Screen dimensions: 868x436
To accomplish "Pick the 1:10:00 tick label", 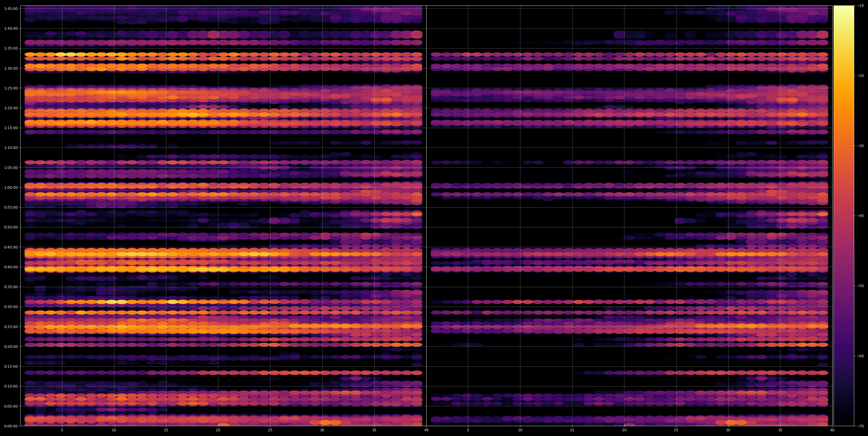I will 11,147.
